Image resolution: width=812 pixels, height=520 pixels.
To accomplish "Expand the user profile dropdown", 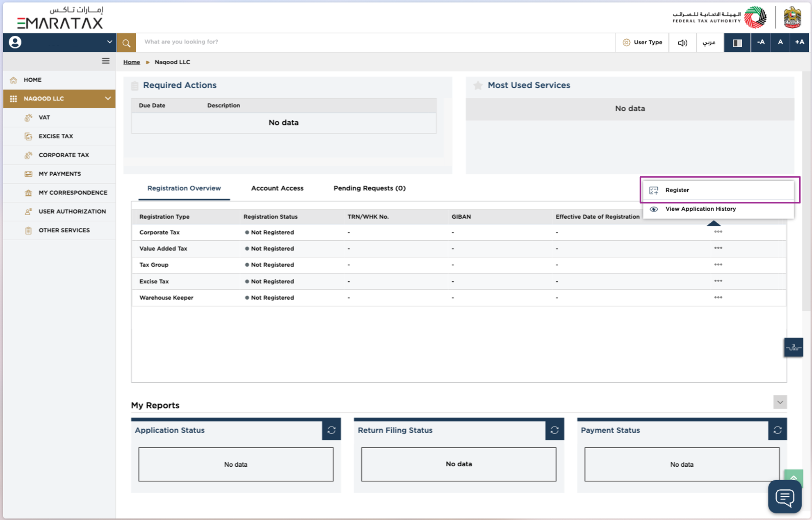I will (x=109, y=42).
